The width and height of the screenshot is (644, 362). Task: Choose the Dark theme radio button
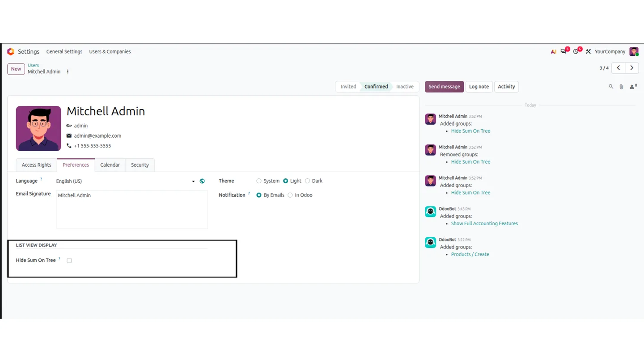(x=307, y=181)
